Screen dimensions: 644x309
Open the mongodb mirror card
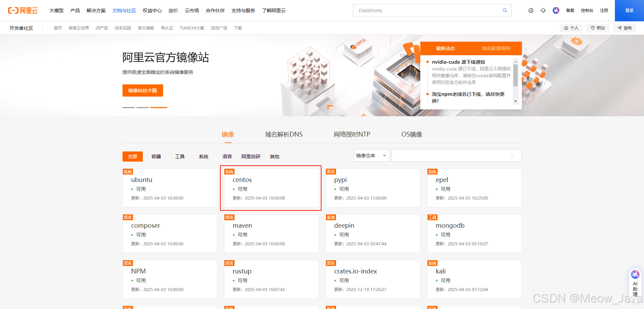tap(474, 234)
